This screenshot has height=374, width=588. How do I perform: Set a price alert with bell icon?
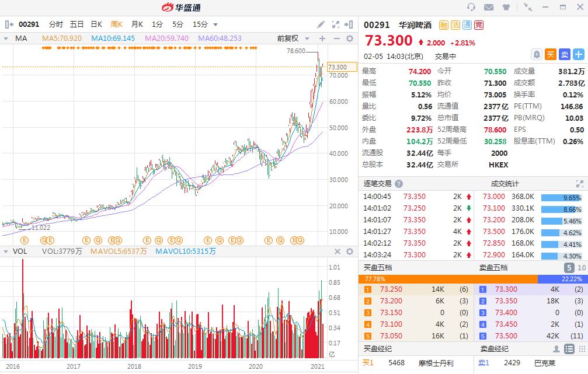pyautogui.click(x=536, y=54)
